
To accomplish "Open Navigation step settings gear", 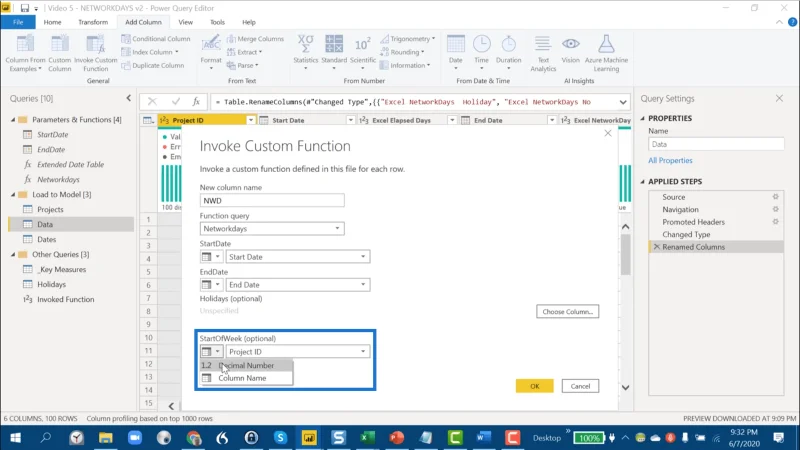I will click(776, 209).
